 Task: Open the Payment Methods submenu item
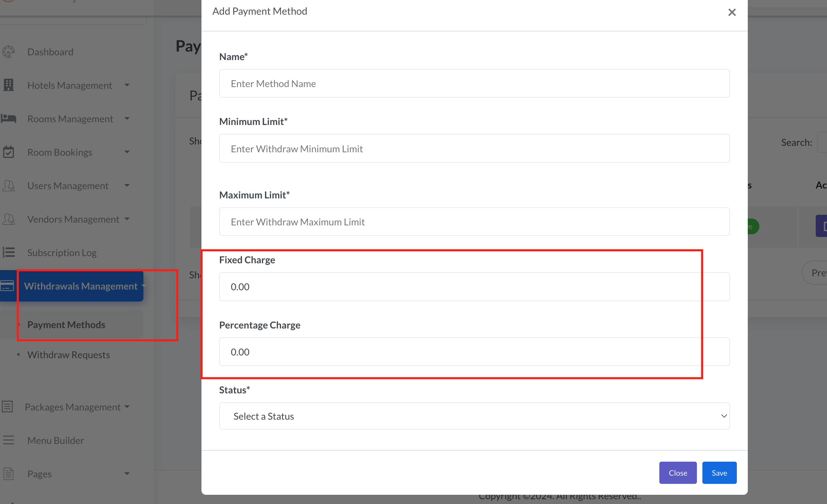pyautogui.click(x=66, y=325)
